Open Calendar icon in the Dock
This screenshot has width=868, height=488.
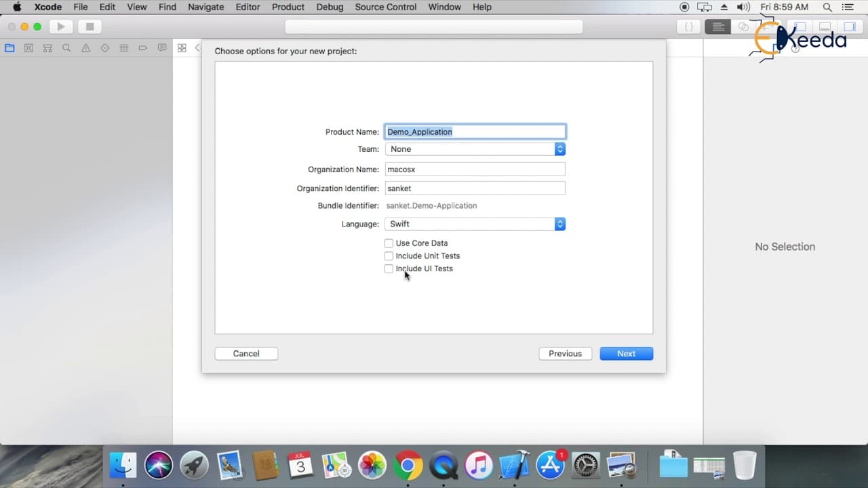pos(300,465)
